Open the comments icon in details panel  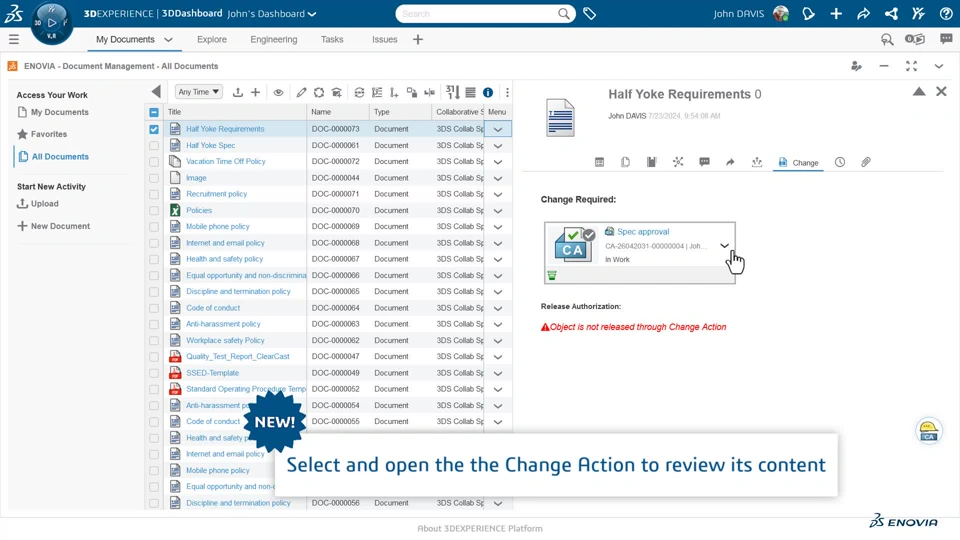tap(704, 162)
